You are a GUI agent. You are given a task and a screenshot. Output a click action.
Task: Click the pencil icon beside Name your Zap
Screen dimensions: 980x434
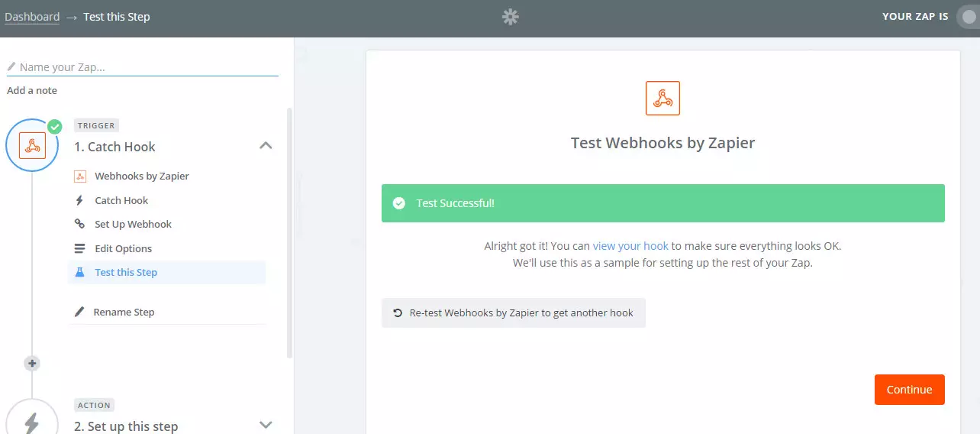click(x=11, y=67)
